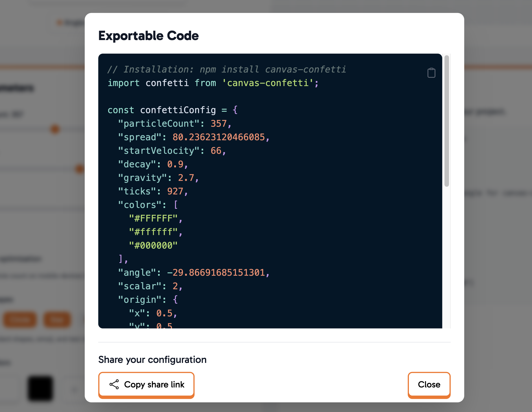Click the const confettiConfig declaration line

[173, 110]
